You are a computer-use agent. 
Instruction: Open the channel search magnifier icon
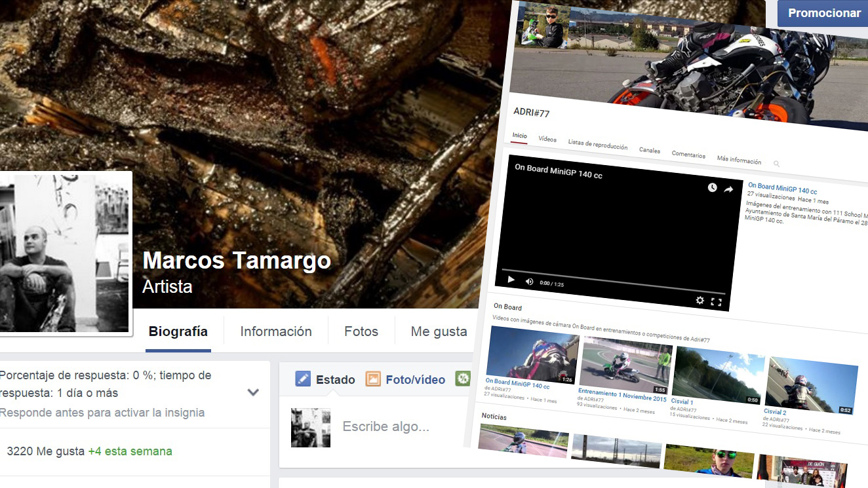[x=776, y=164]
